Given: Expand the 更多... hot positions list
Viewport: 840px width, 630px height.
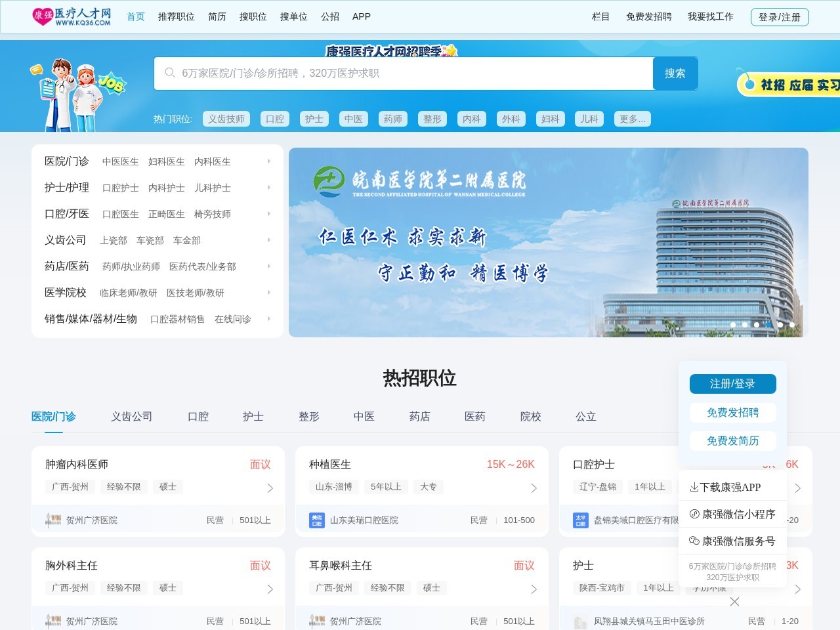Looking at the screenshot, I should [631, 119].
